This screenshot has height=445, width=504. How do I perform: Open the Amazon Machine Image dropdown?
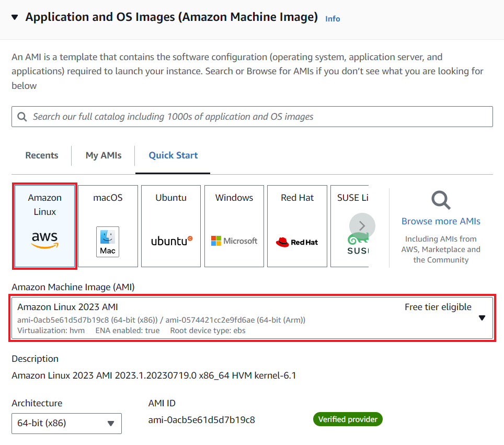pos(481,317)
